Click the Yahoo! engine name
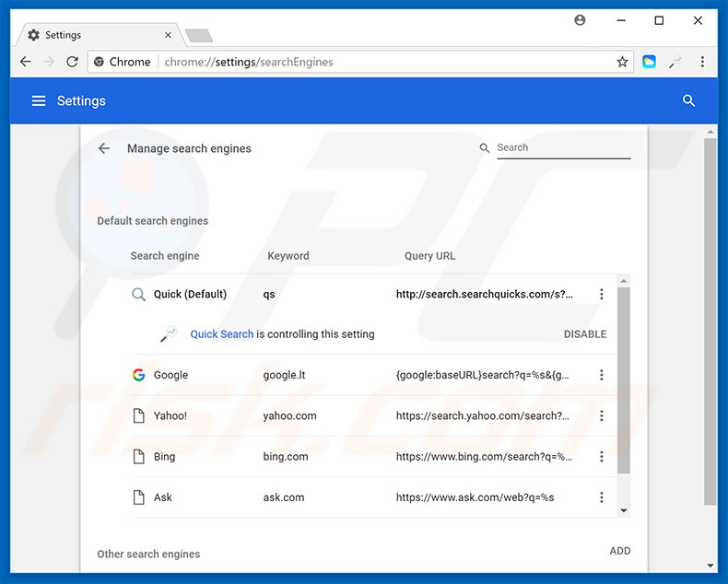 pos(170,415)
